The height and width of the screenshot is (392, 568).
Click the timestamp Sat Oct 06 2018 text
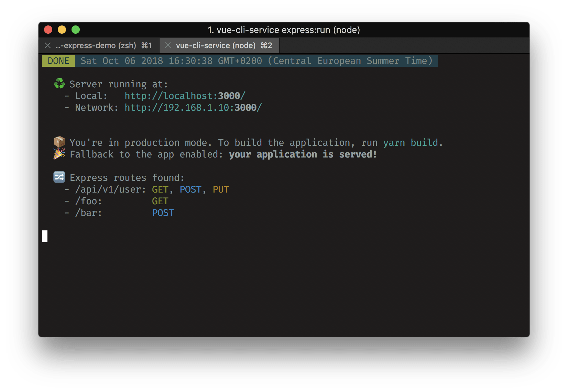click(256, 61)
